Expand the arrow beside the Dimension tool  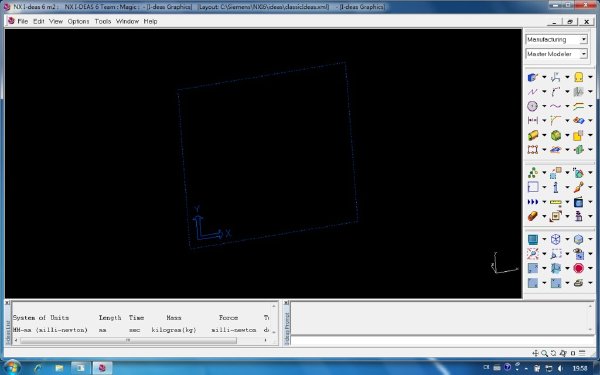[544, 121]
